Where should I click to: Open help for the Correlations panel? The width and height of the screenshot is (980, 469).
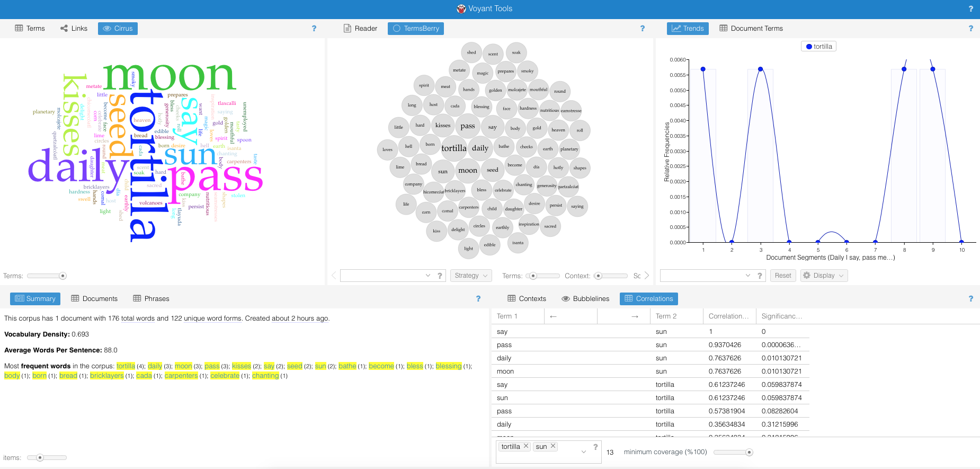click(970, 299)
